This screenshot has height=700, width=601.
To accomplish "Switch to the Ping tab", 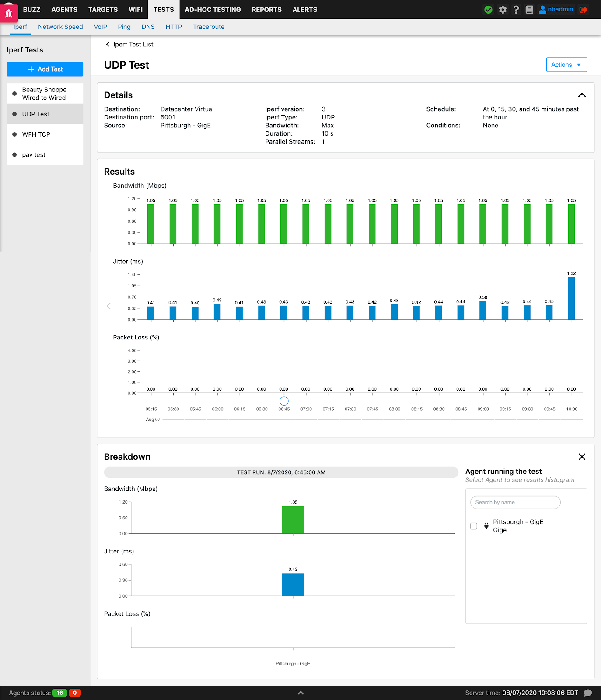I will coord(124,27).
